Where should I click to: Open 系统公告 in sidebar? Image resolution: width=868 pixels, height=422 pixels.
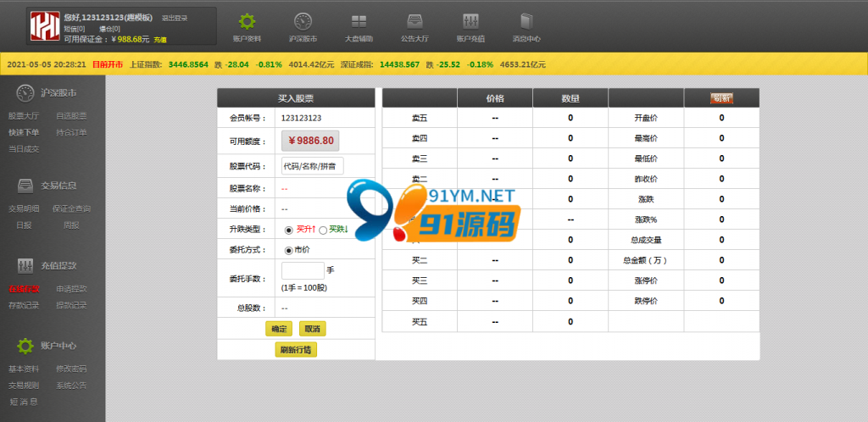point(71,386)
